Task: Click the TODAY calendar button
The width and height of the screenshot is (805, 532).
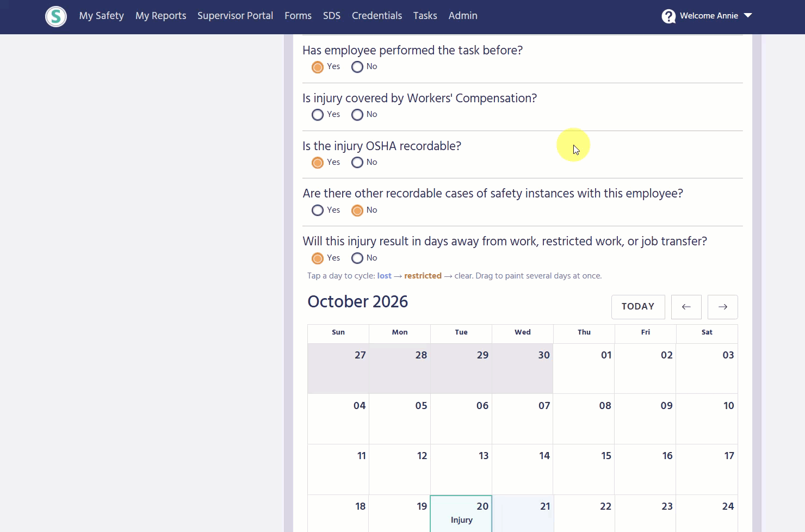Action: coord(638,307)
